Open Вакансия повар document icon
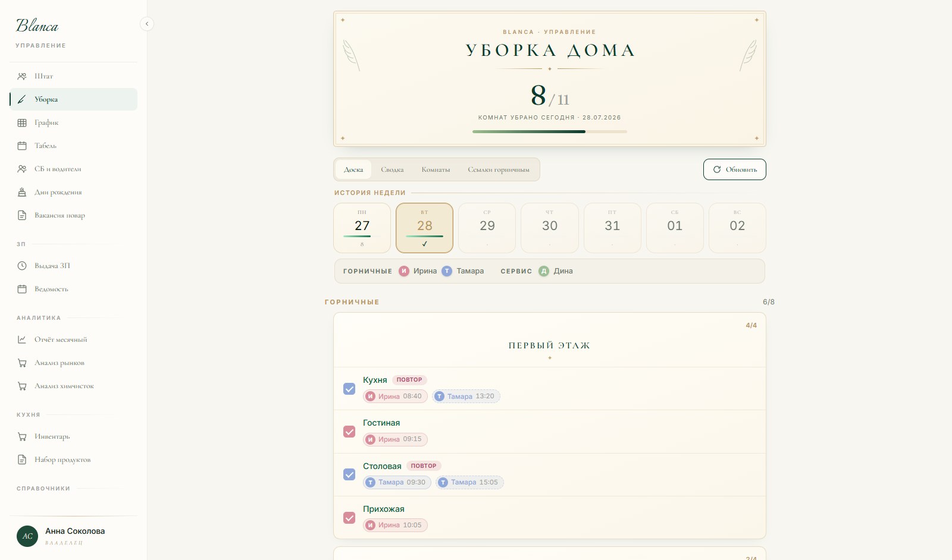 (x=22, y=215)
